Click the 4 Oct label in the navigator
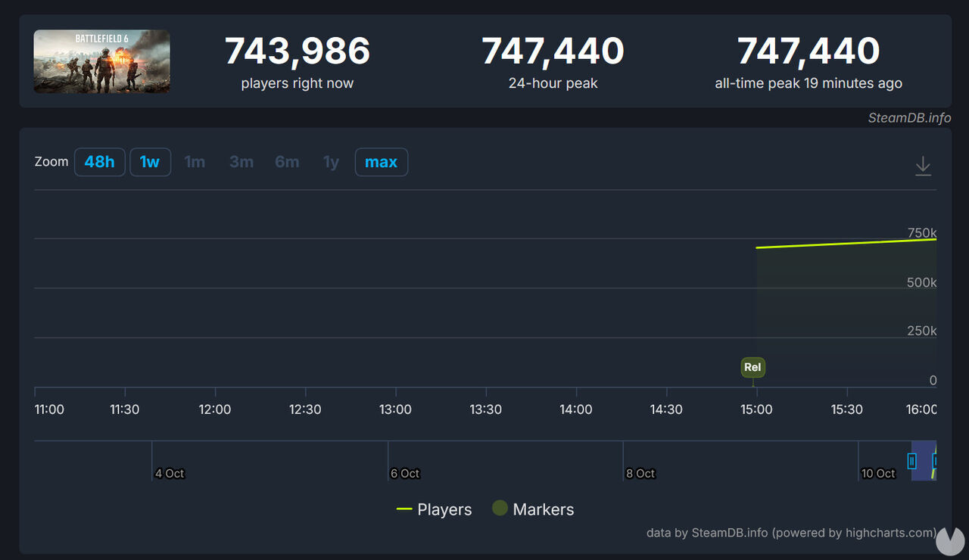This screenshot has width=969, height=560. pyautogui.click(x=170, y=474)
